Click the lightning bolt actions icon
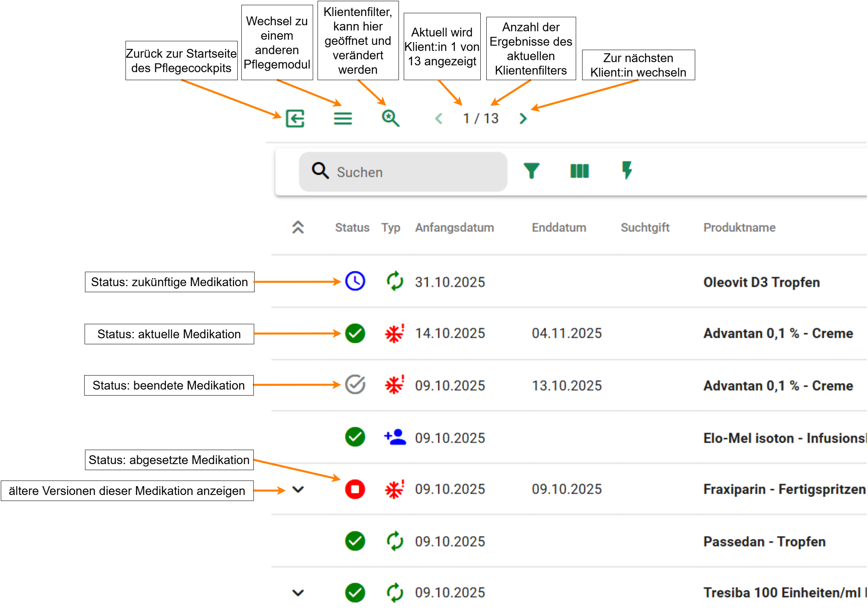 pyautogui.click(x=627, y=170)
